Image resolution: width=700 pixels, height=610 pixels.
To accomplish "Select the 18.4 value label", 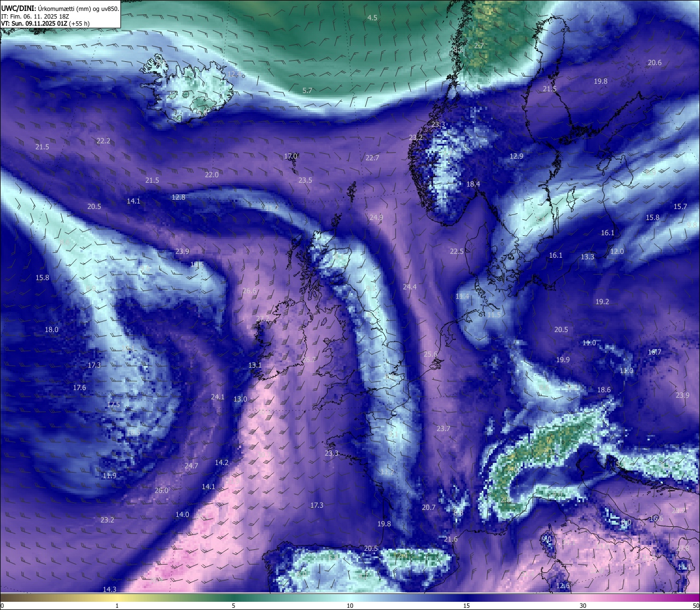I will (473, 184).
